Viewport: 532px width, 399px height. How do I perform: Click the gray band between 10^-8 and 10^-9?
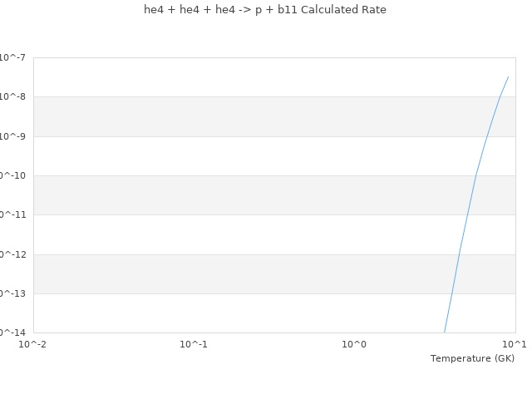[249, 116]
